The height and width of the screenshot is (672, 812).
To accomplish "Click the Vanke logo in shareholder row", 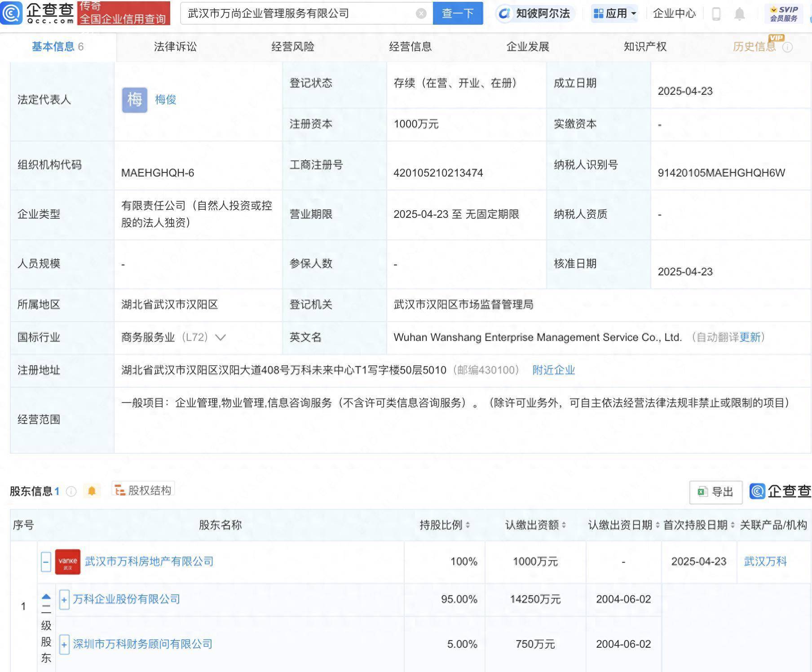I will tap(68, 561).
